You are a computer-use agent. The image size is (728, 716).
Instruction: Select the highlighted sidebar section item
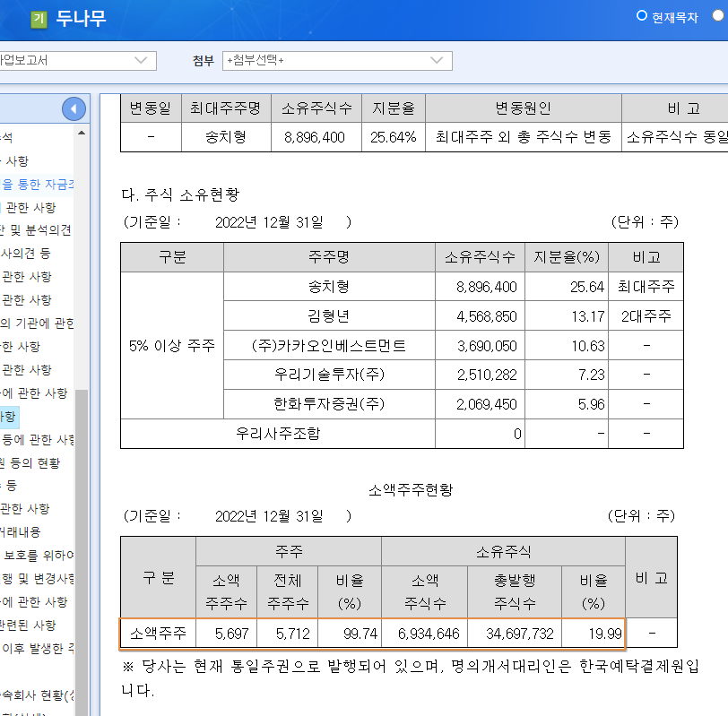[9, 417]
